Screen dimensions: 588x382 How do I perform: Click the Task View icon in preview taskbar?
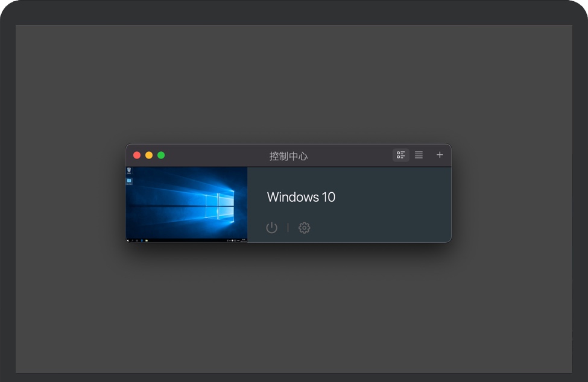click(136, 240)
